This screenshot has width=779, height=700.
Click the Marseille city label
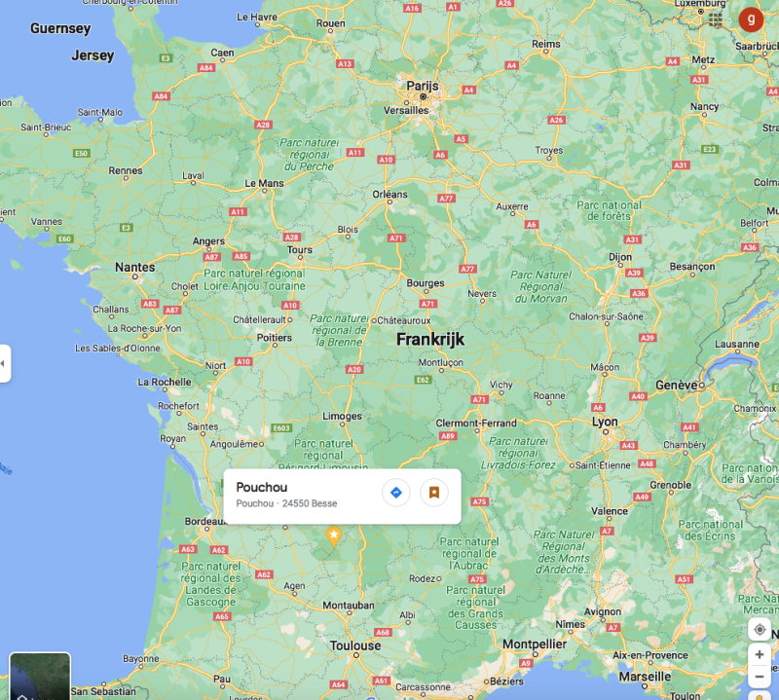coord(645,677)
